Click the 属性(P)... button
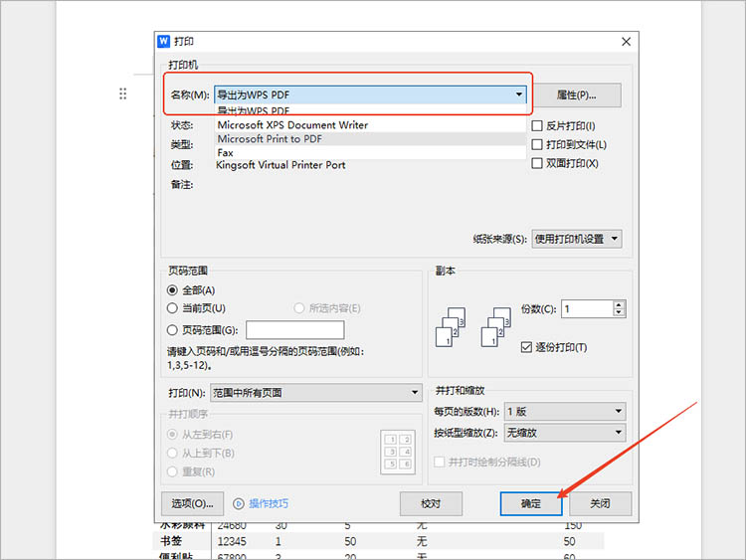746x560 pixels. 577,95
